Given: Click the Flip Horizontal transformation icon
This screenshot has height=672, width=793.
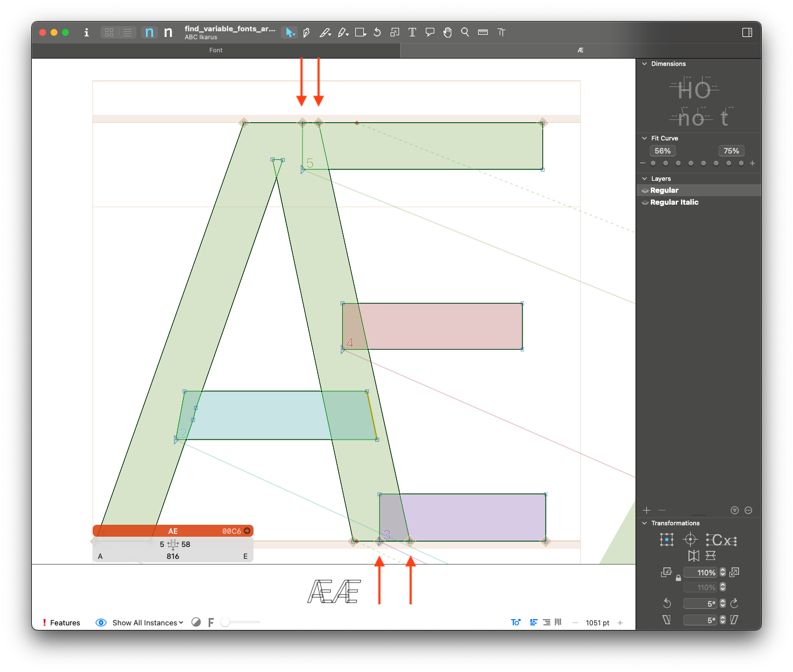Looking at the screenshot, I should point(694,555).
